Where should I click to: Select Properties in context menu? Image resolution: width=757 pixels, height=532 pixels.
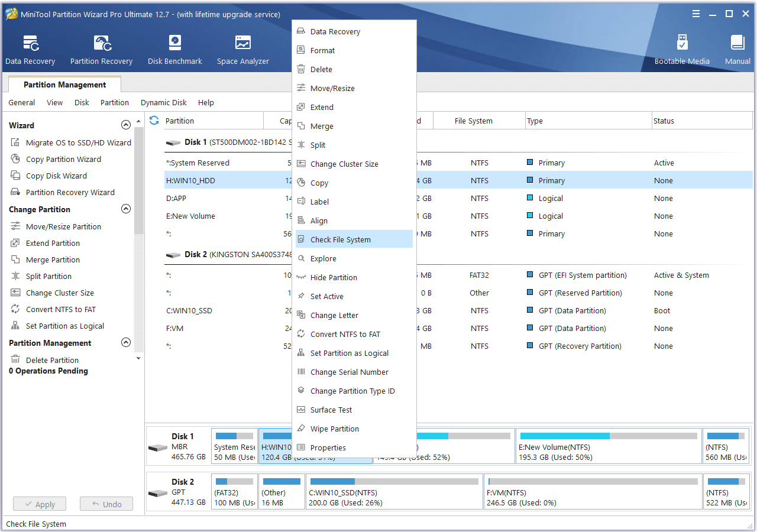354,448
